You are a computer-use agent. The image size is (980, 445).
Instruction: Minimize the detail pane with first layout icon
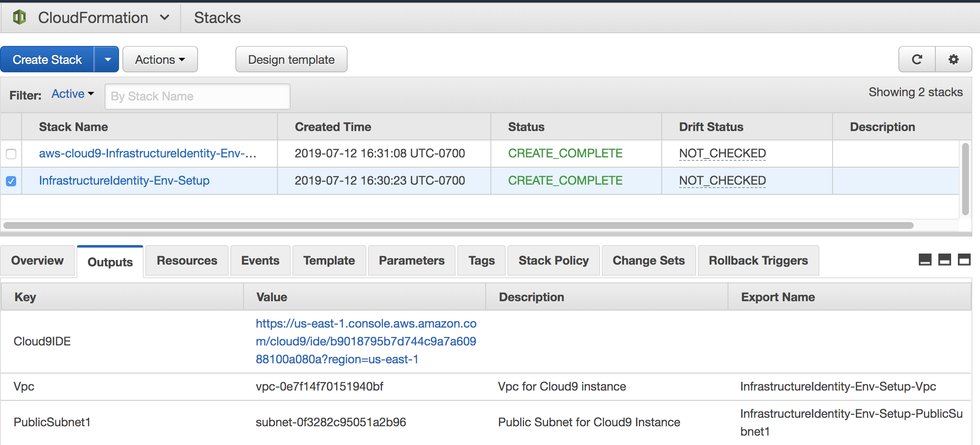click(x=925, y=260)
